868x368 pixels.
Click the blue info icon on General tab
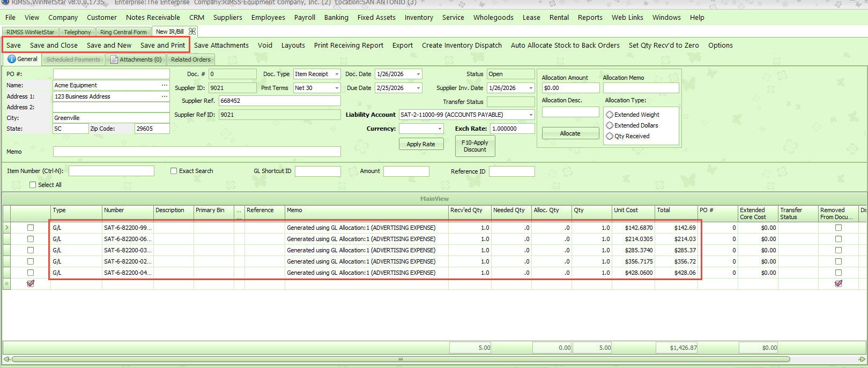(12, 59)
